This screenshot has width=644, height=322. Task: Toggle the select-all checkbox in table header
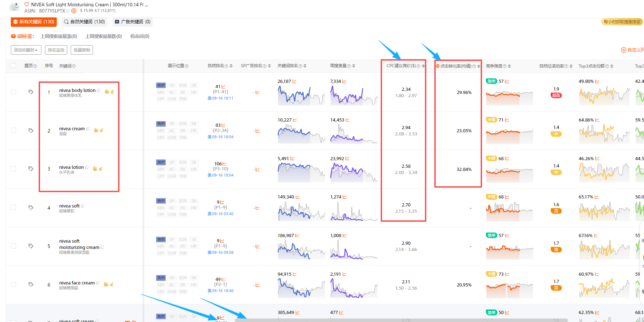pyautogui.click(x=13, y=65)
